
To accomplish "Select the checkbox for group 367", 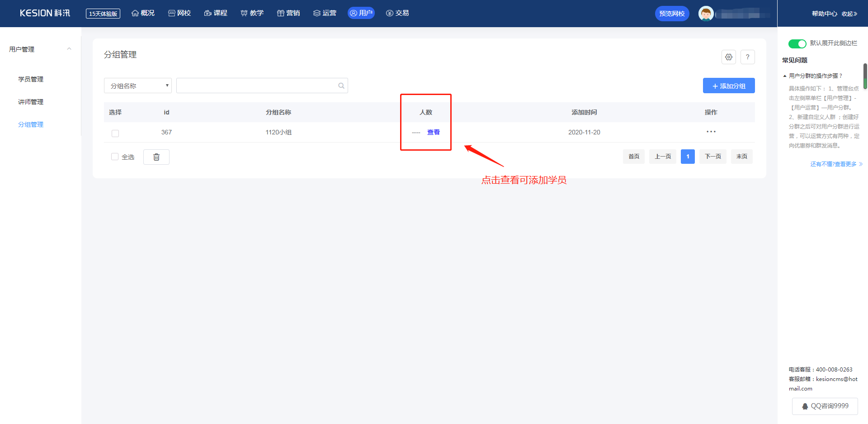I will (x=115, y=133).
